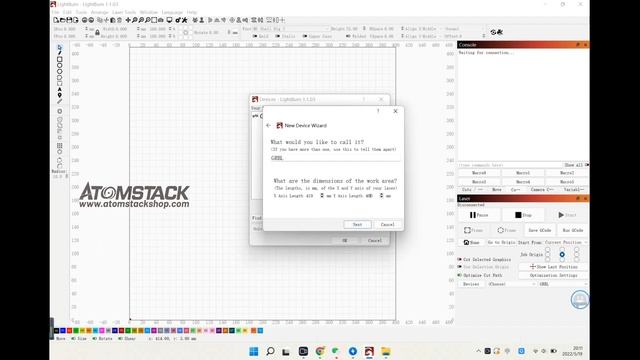Open the GRBL device dropdown in Laser panel
The height and width of the screenshot is (360, 640).
tap(563, 284)
